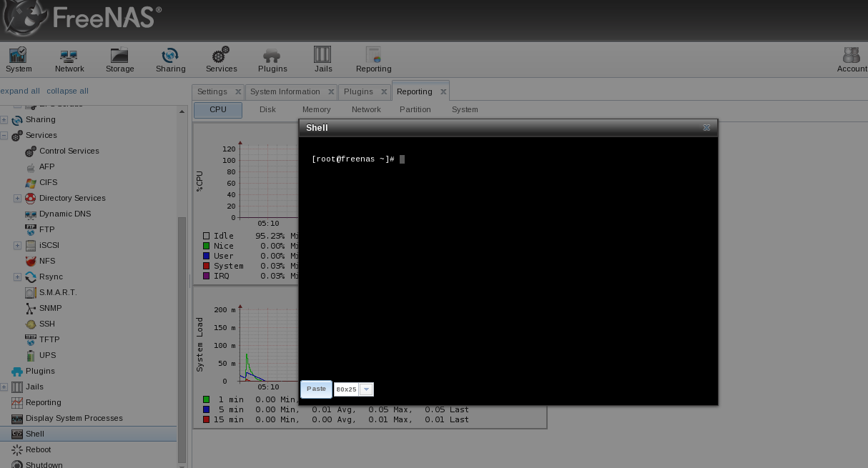Click the Nice green legend swatch

point(206,246)
